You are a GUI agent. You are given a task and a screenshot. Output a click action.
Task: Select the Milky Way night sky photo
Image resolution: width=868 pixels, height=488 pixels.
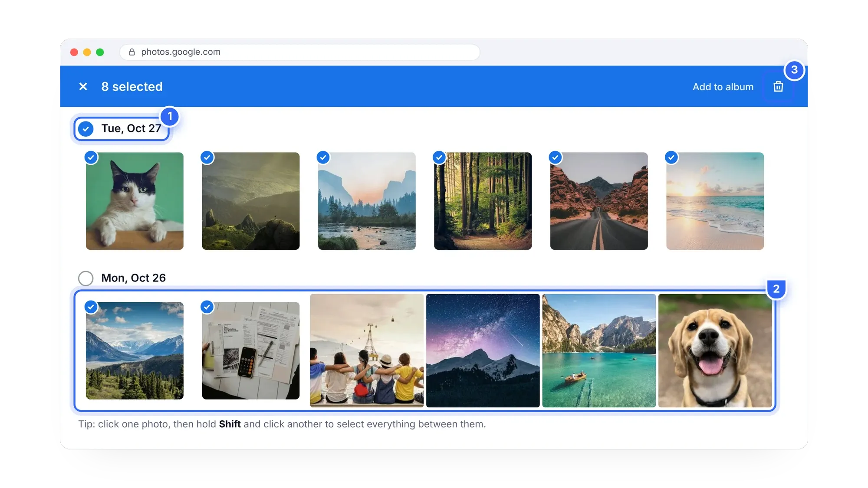point(483,350)
